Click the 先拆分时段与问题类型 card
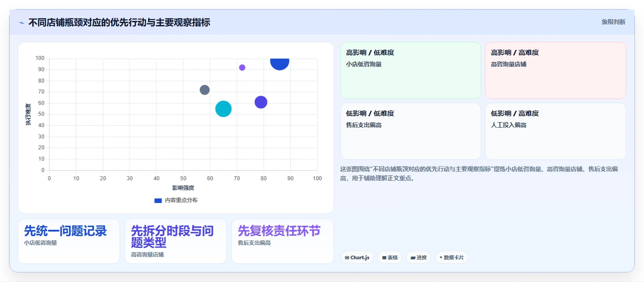This screenshot has width=644, height=282. tap(175, 241)
